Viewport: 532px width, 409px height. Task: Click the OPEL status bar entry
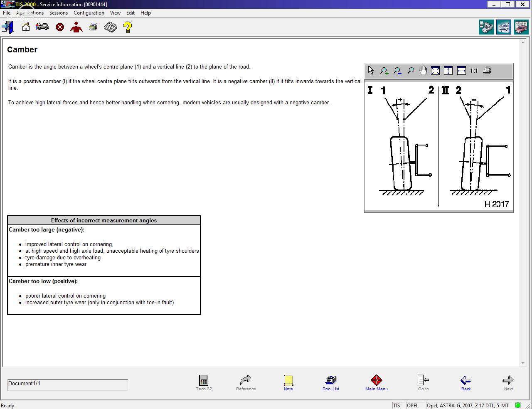(415, 405)
